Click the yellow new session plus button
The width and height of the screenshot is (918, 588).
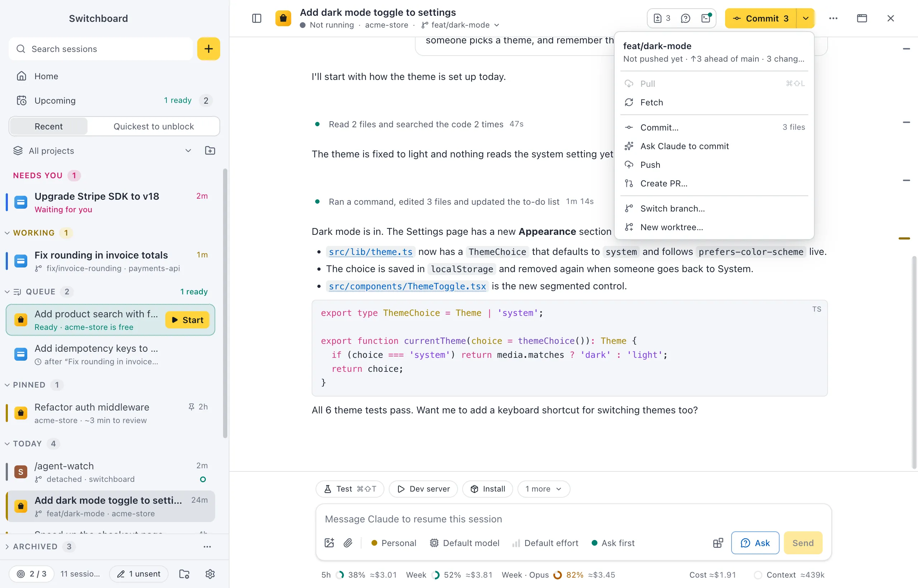208,49
